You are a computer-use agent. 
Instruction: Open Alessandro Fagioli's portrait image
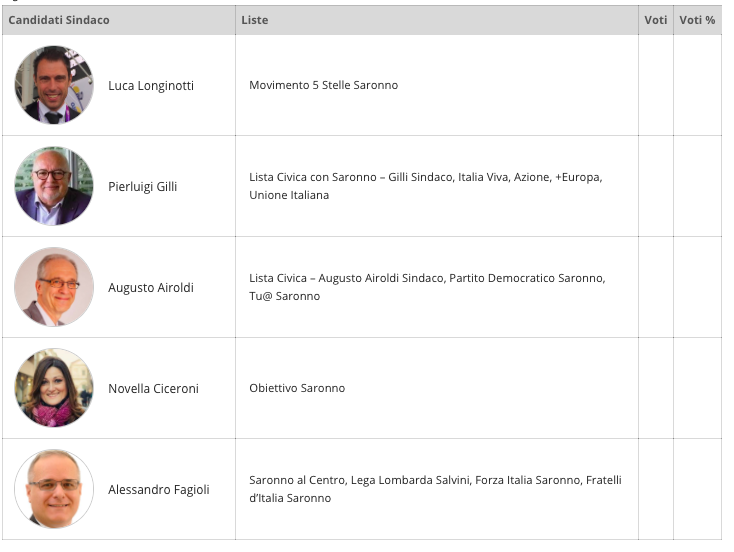[x=54, y=489]
